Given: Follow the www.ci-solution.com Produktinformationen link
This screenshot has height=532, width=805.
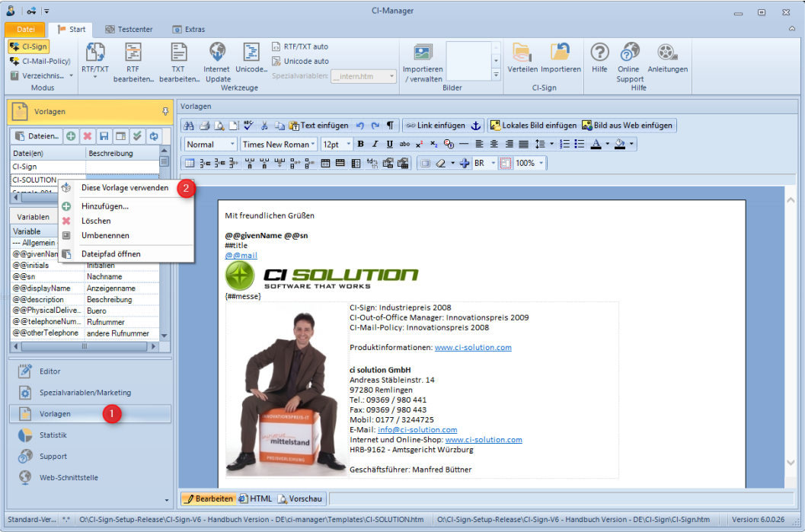Looking at the screenshot, I should (x=473, y=348).
